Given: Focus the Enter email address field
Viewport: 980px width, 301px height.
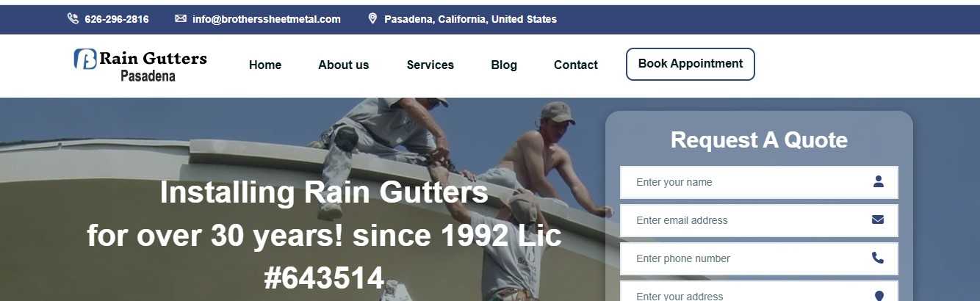Looking at the screenshot, I should tap(759, 220).
